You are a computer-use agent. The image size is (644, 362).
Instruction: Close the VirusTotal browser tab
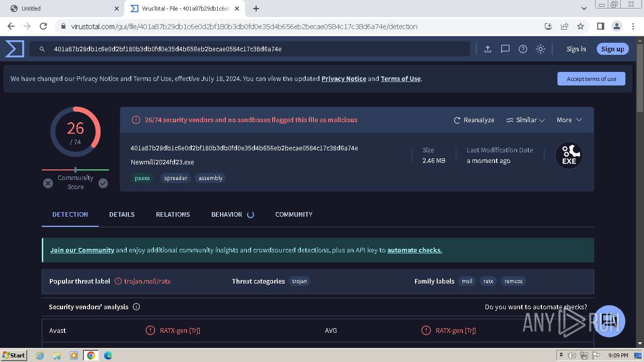click(x=237, y=9)
